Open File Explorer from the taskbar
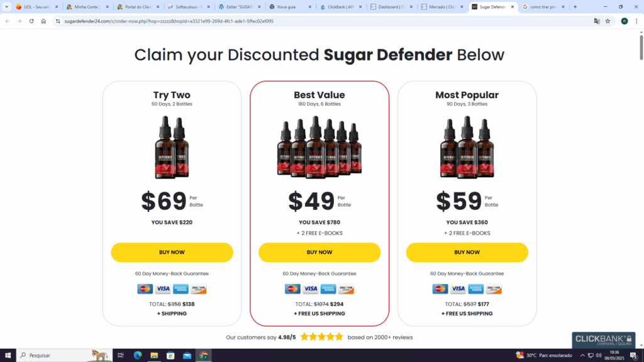Screen dimensions: 644x362 (x=154, y=356)
